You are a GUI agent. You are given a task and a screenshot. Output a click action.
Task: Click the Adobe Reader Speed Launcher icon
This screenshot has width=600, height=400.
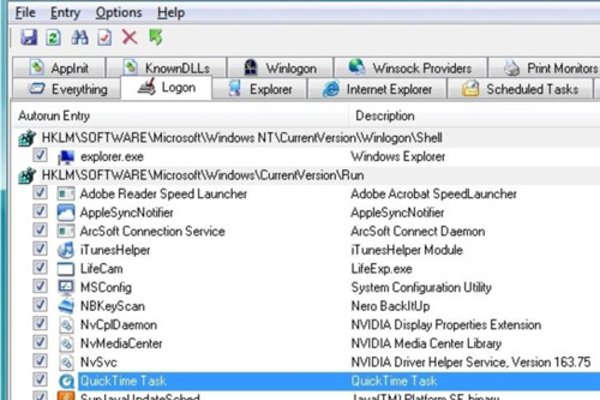coord(66,194)
